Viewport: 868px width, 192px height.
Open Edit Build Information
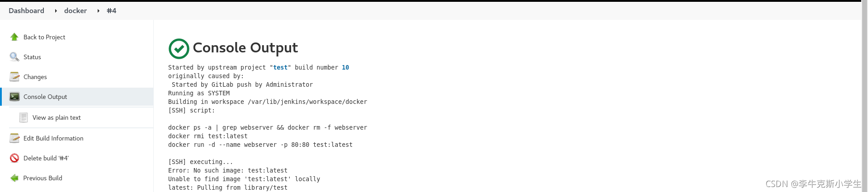pos(53,138)
